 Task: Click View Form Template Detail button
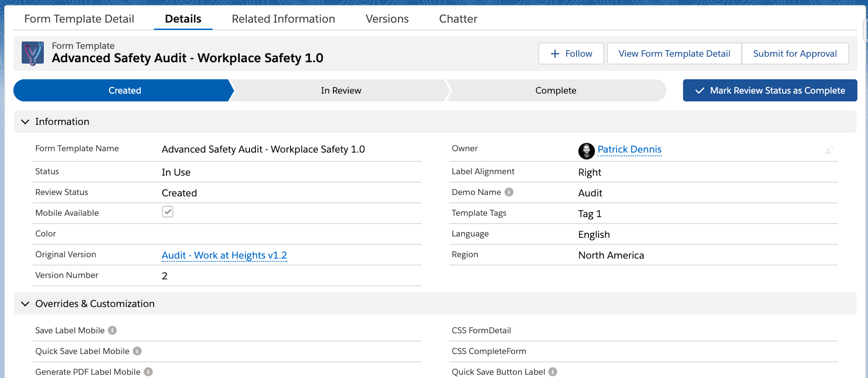[x=674, y=53]
